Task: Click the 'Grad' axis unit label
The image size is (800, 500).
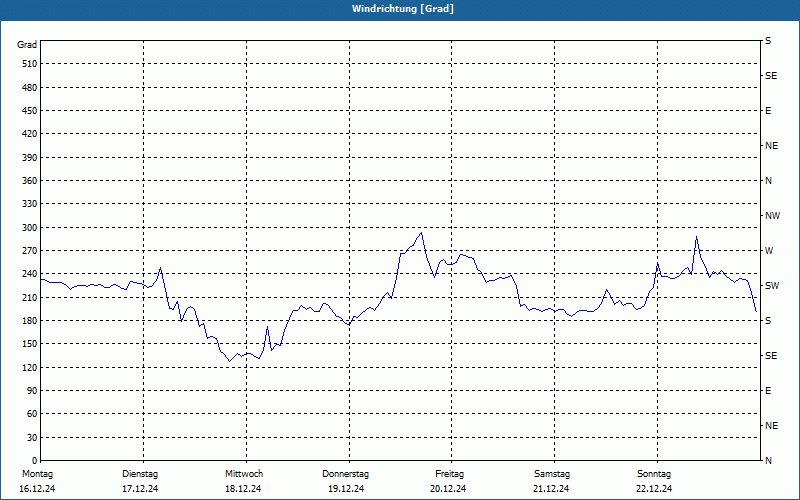Action: pyautogui.click(x=27, y=45)
